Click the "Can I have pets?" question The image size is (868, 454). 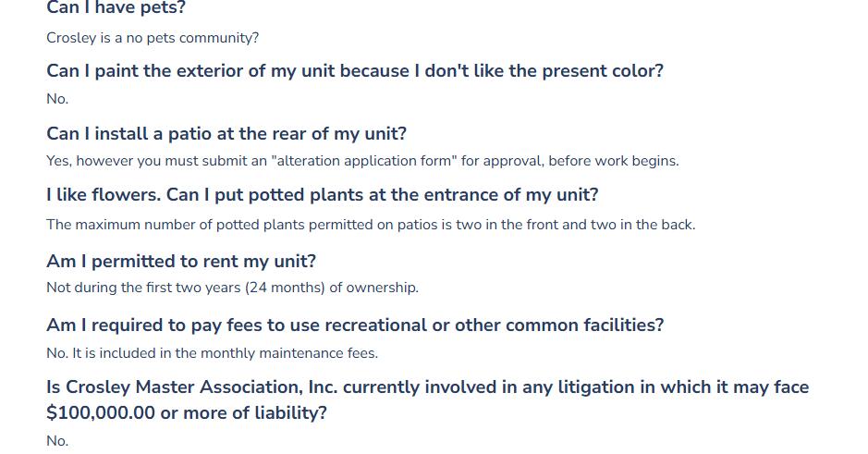pos(116,8)
